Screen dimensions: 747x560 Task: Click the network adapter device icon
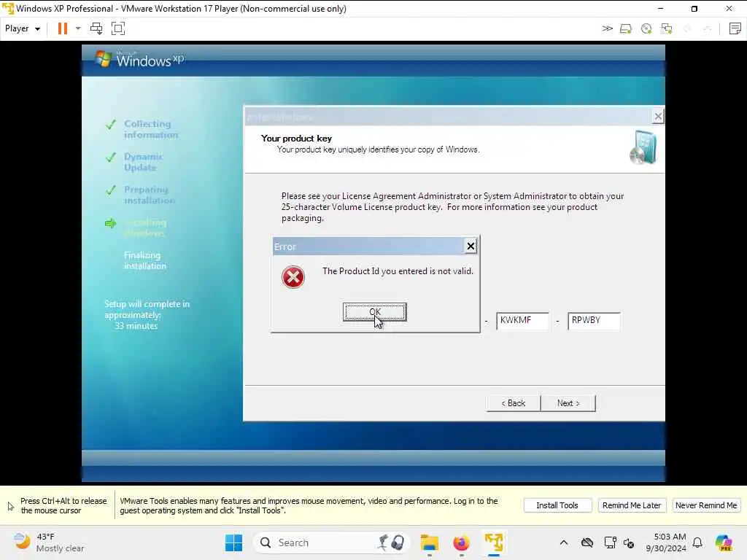tap(667, 29)
